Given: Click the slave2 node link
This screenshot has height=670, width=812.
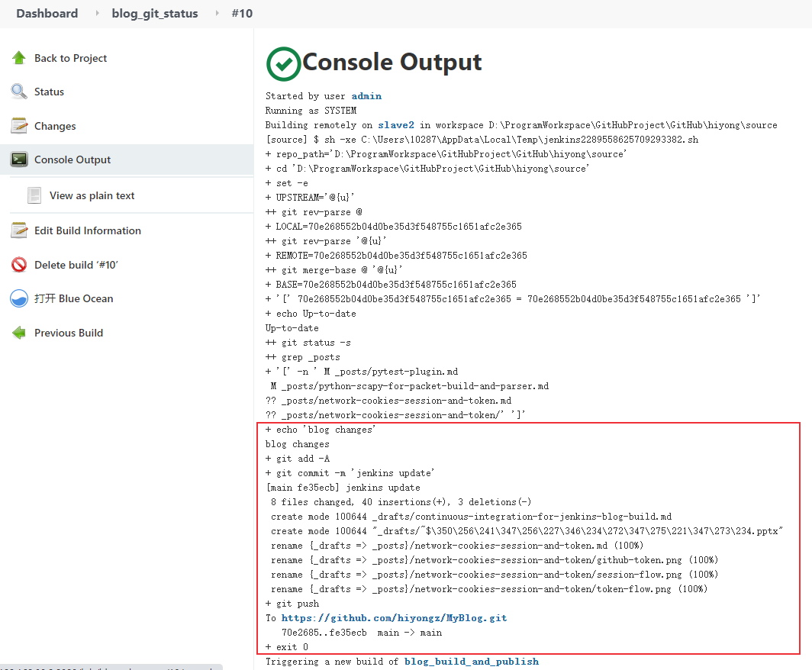Looking at the screenshot, I should 395,125.
